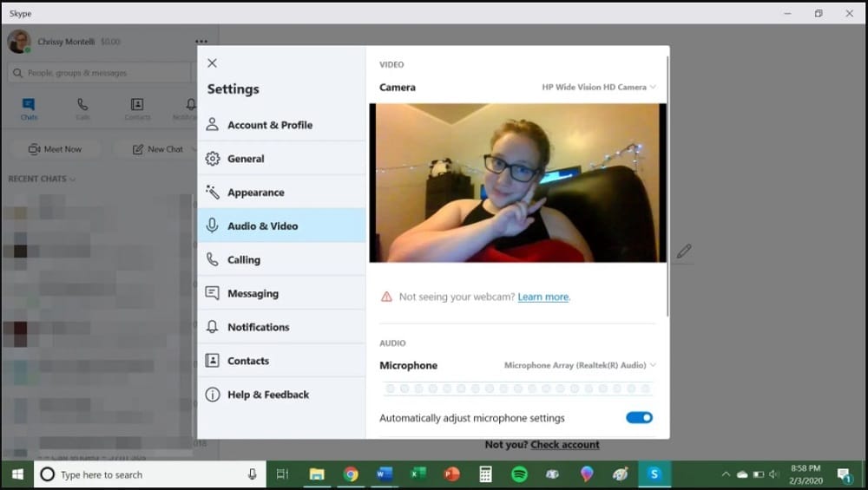Screen dimensions: 868x490
Task: Open Account & Profile settings
Action: (x=281, y=125)
